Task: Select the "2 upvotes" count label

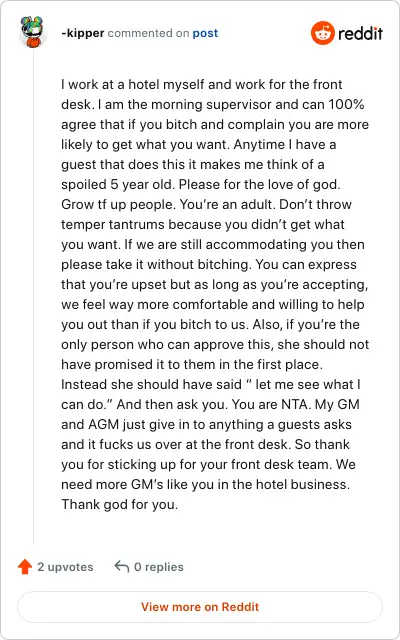Action: [65, 567]
